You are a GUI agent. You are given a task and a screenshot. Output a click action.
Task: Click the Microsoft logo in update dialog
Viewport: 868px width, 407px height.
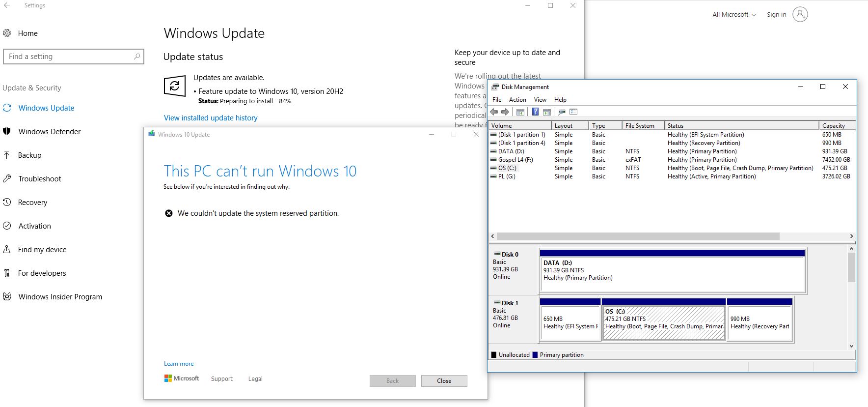182,378
